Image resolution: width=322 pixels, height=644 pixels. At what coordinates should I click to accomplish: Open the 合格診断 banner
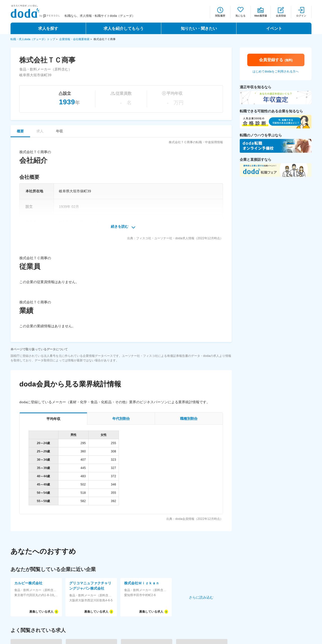click(x=276, y=121)
